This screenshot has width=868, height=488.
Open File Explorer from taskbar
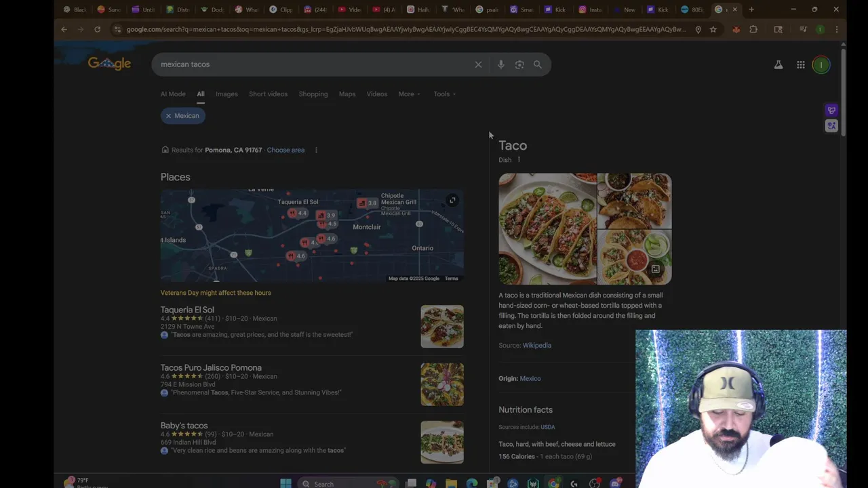coord(452,483)
